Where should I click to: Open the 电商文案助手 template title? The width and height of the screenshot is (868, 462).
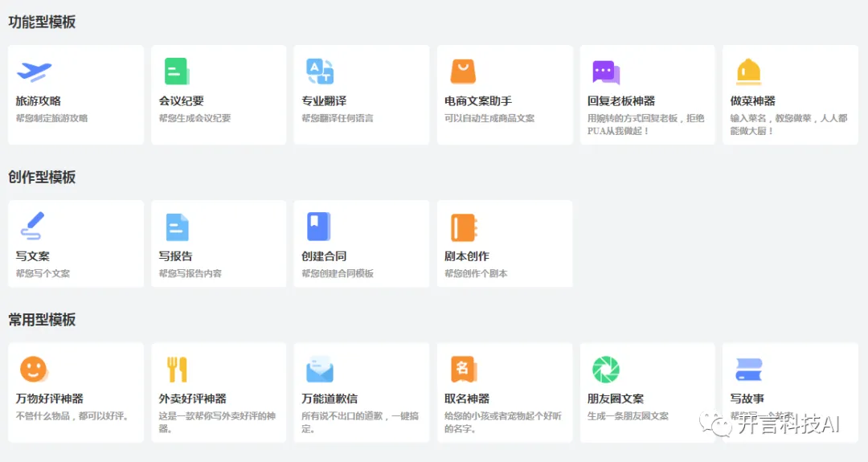pyautogui.click(x=478, y=101)
